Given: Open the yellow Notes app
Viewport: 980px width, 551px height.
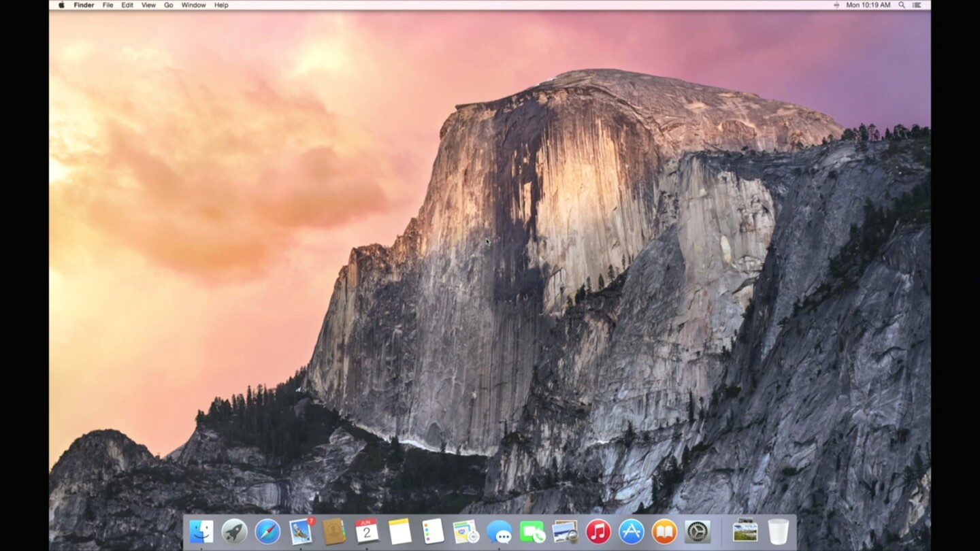Looking at the screenshot, I should 400,531.
